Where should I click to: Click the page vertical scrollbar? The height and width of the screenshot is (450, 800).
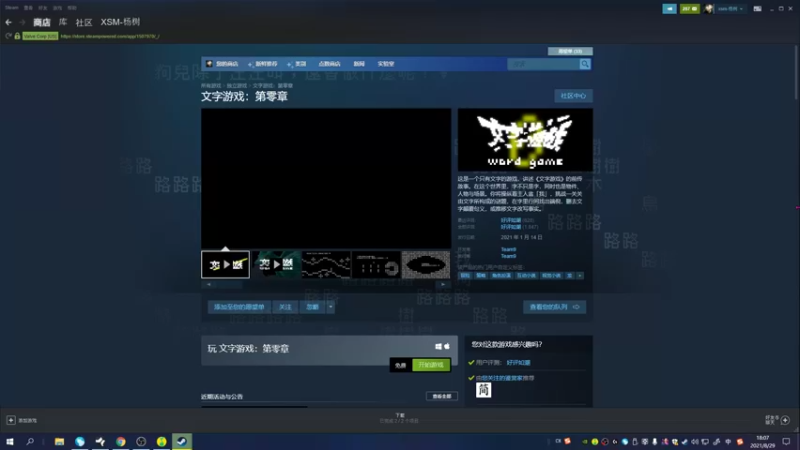point(796,71)
